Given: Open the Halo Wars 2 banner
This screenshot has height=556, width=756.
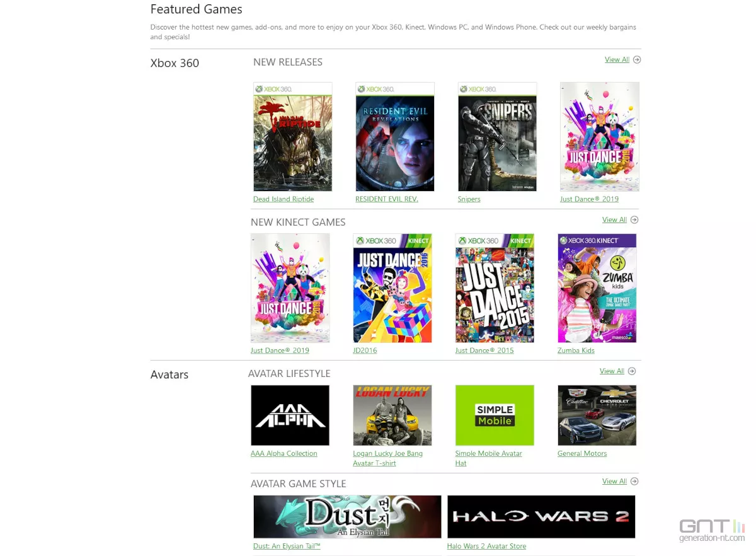Looking at the screenshot, I should (541, 517).
